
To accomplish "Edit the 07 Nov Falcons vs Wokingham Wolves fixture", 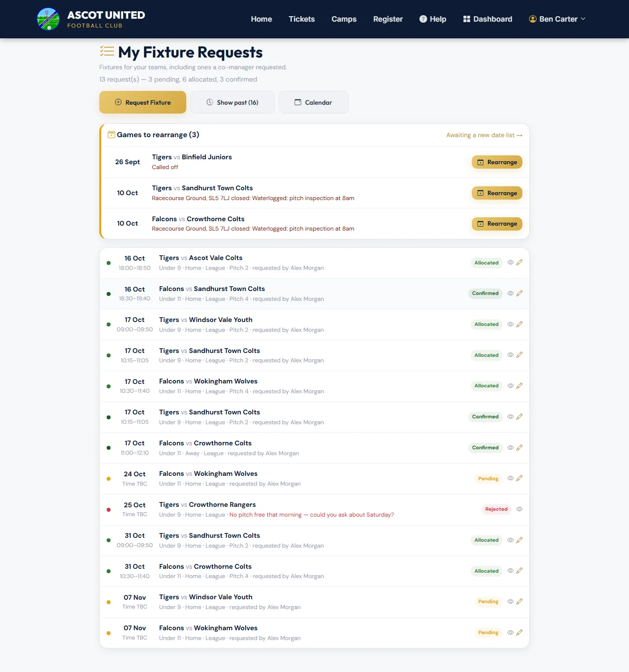I will coord(519,633).
